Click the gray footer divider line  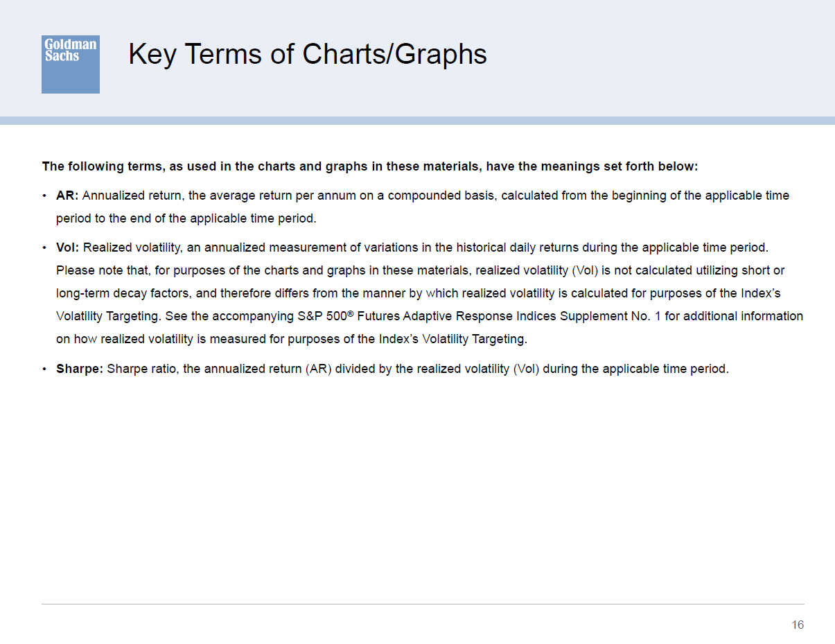[x=423, y=604]
